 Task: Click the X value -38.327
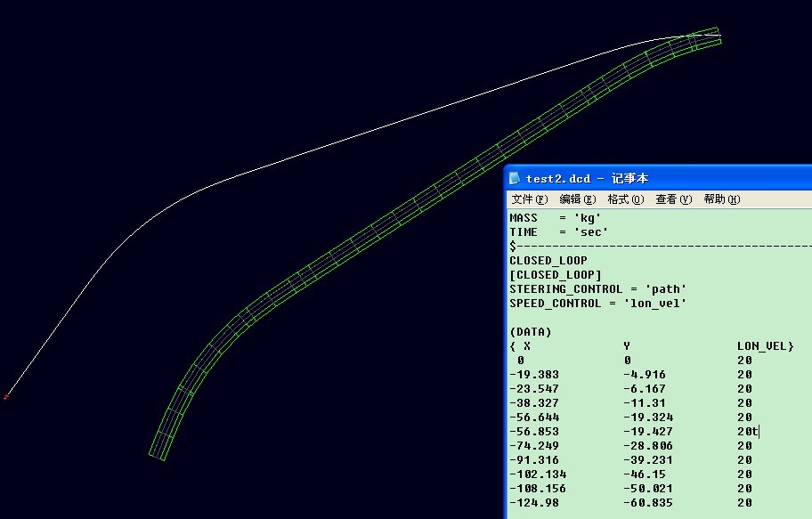(x=534, y=403)
